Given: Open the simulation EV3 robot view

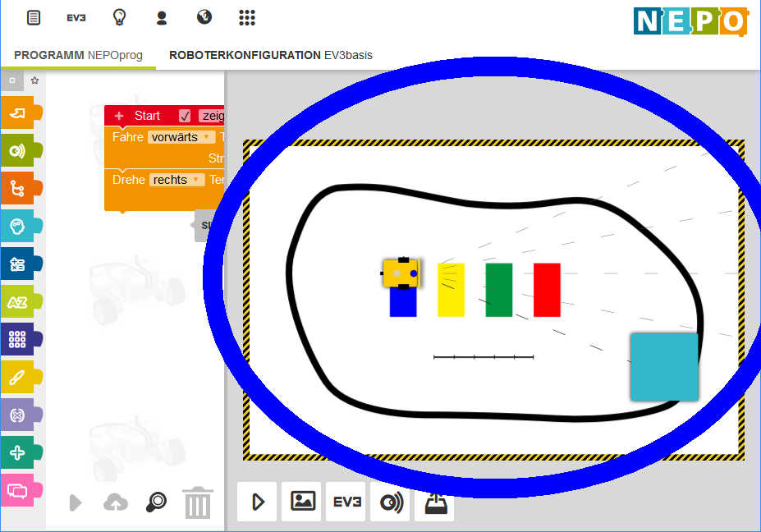Looking at the screenshot, I should pyautogui.click(x=346, y=502).
